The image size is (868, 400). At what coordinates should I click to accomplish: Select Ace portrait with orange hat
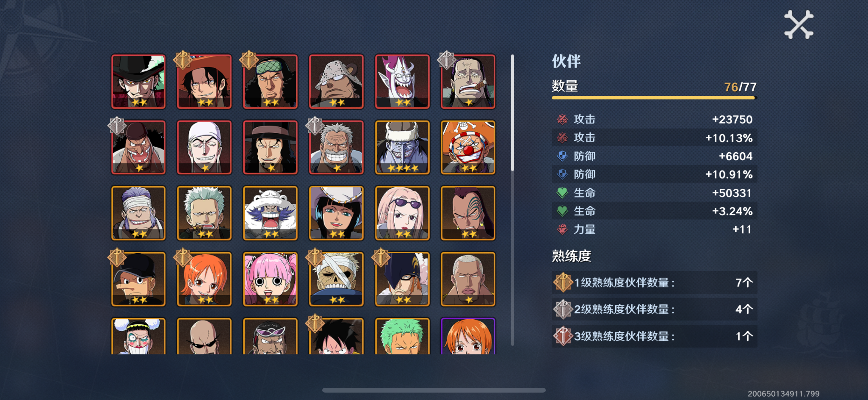[x=204, y=82]
